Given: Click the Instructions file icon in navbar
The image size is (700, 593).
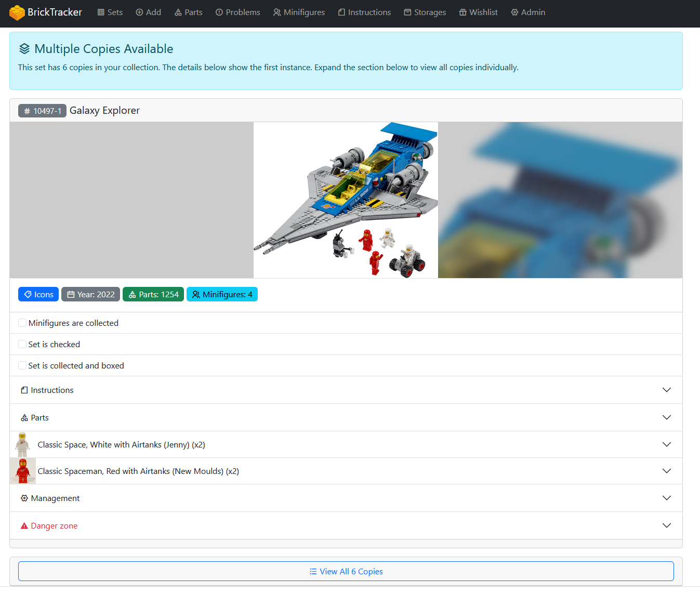Looking at the screenshot, I should (x=341, y=12).
